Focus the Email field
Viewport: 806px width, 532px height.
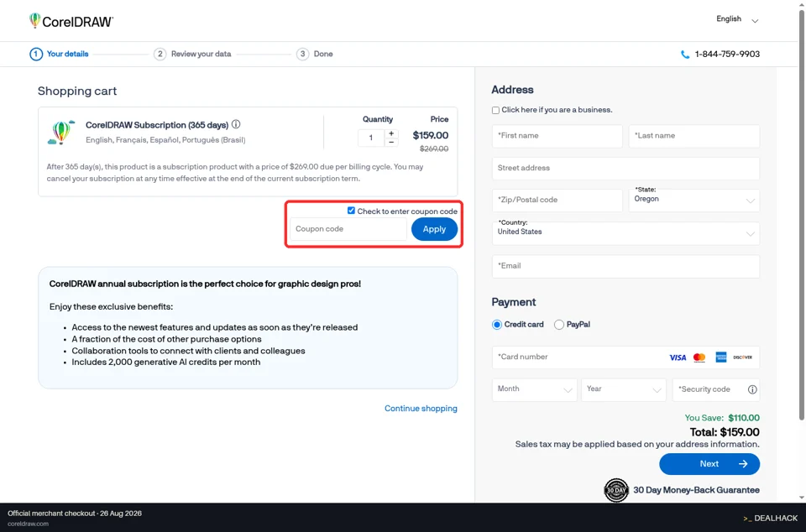[x=625, y=267]
